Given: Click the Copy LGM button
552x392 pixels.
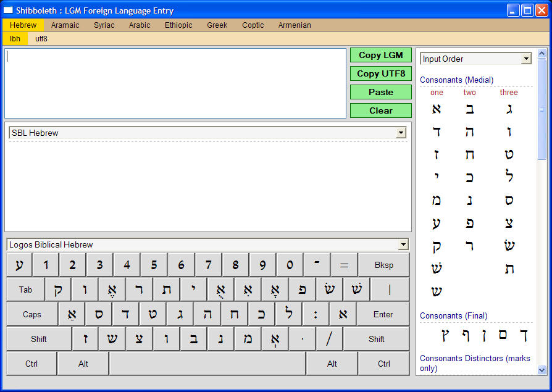Looking at the screenshot, I should (381, 55).
